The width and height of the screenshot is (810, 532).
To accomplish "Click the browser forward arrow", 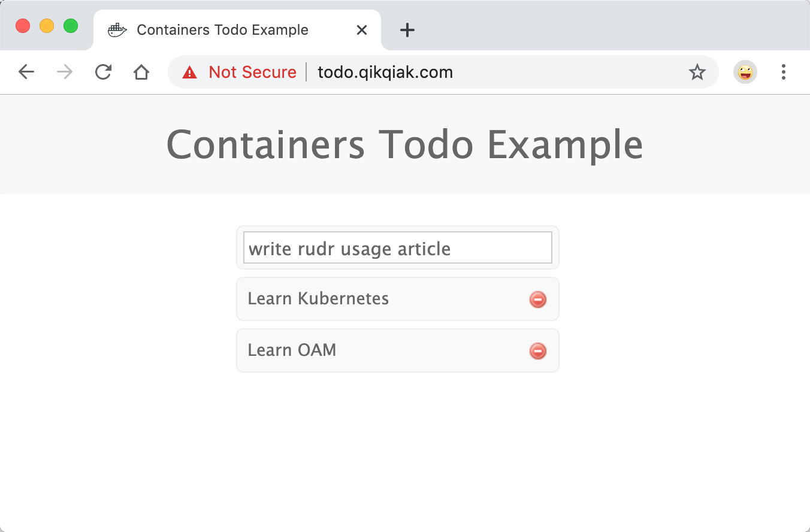I will click(65, 72).
